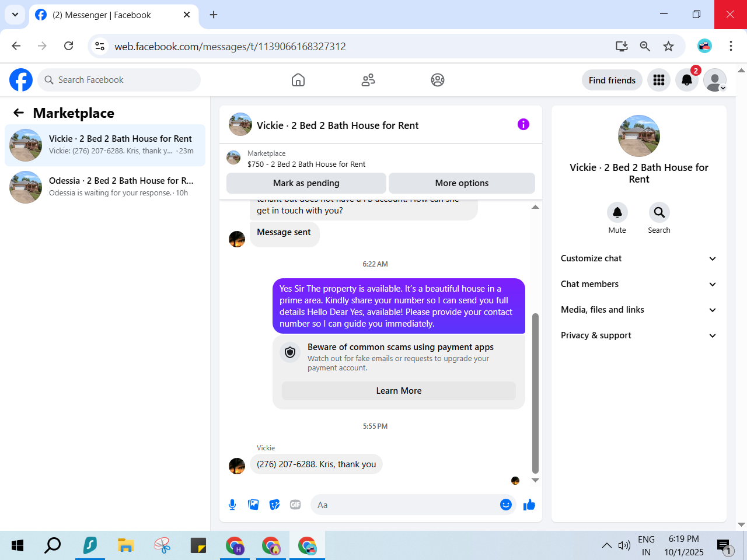Click Mark as pending button
This screenshot has height=560, width=747.
[x=306, y=183]
